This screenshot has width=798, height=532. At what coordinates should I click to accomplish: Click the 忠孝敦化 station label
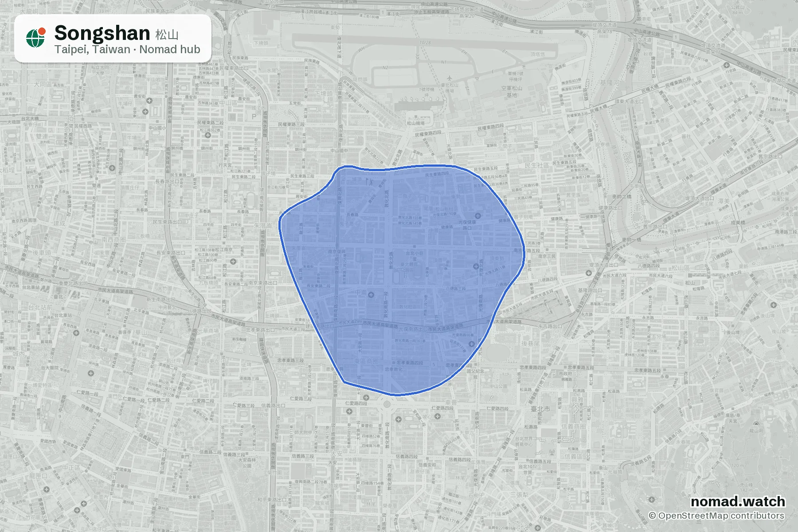coord(394,369)
